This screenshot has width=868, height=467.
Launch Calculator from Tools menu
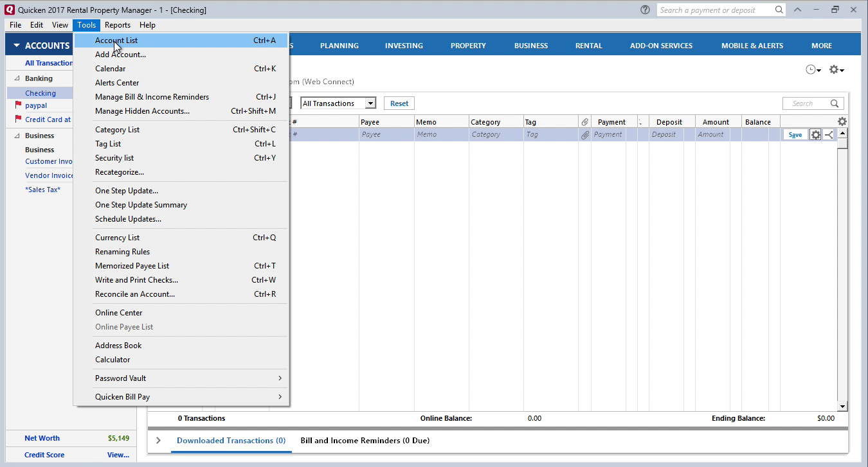point(181,360)
